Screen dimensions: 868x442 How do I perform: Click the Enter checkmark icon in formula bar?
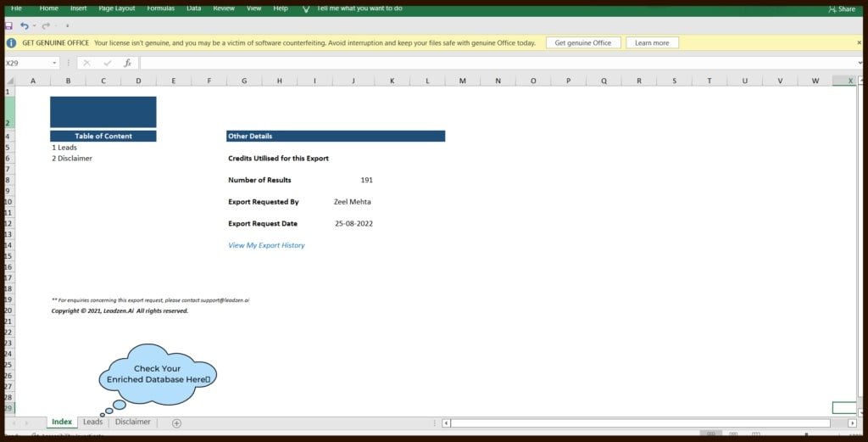pos(107,63)
